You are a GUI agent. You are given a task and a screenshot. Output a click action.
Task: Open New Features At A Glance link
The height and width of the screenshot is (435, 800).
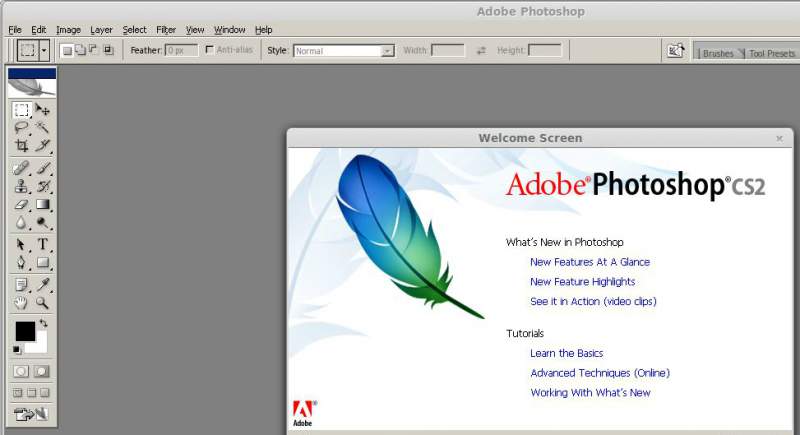coord(590,262)
